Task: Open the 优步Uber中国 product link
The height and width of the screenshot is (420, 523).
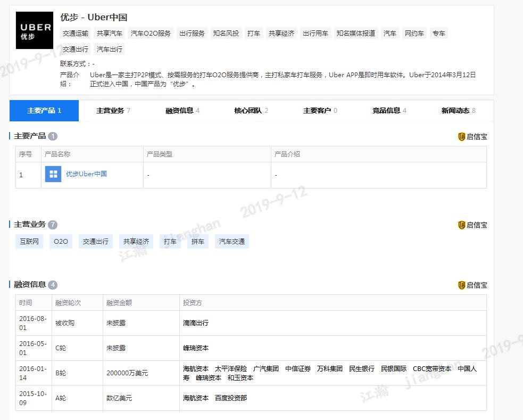Action: coord(86,174)
